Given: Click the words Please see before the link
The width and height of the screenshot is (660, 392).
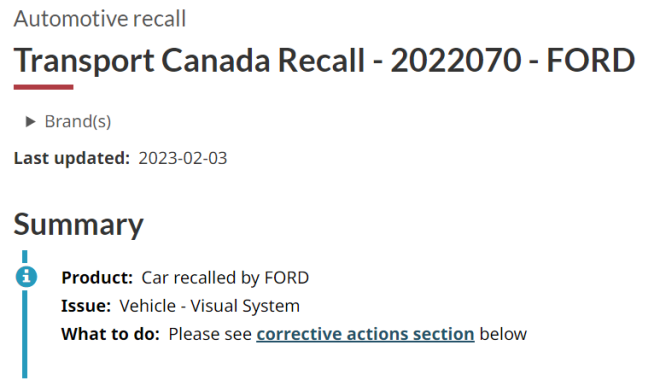Looking at the screenshot, I should tap(210, 334).
